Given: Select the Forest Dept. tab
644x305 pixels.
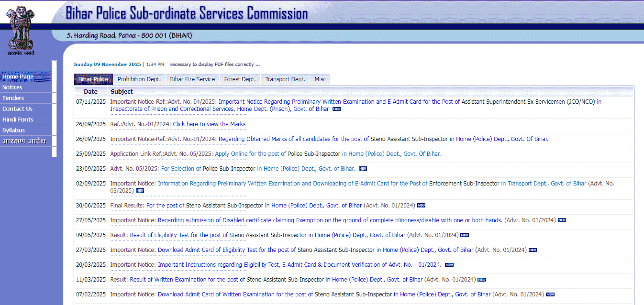Looking at the screenshot, I should pyautogui.click(x=240, y=79).
